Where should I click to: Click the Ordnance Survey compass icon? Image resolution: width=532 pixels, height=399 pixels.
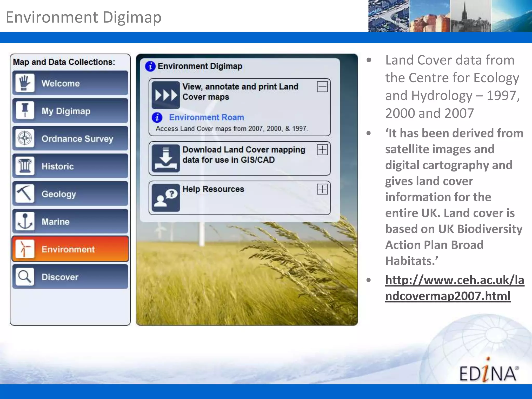point(25,138)
